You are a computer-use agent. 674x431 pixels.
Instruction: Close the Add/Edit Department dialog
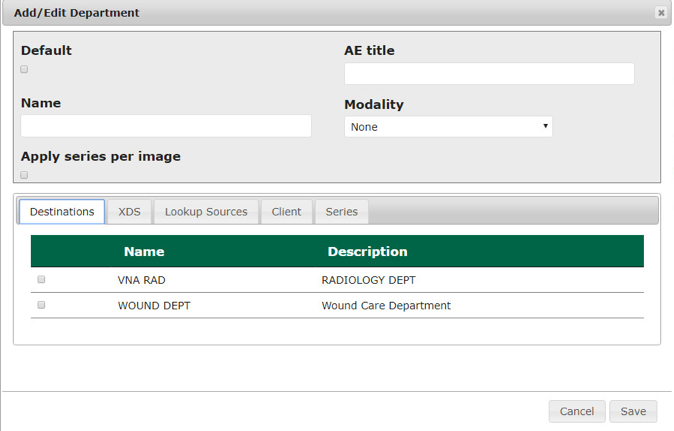point(660,13)
